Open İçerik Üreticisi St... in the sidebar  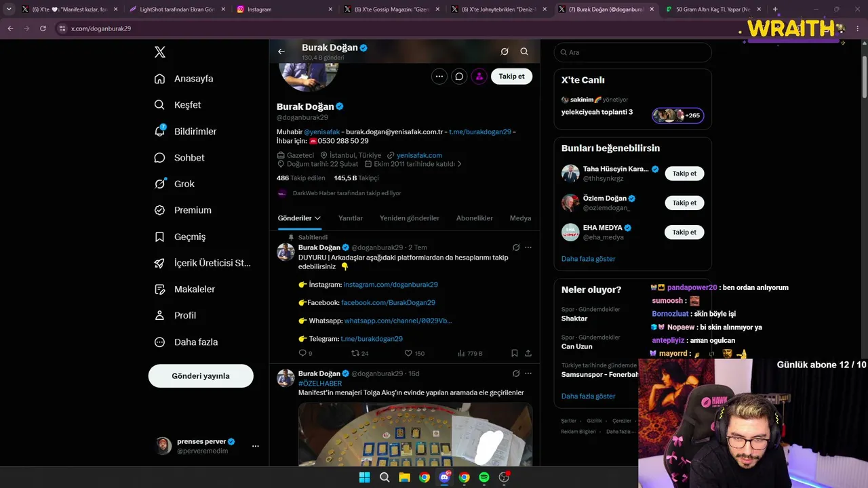203,263
